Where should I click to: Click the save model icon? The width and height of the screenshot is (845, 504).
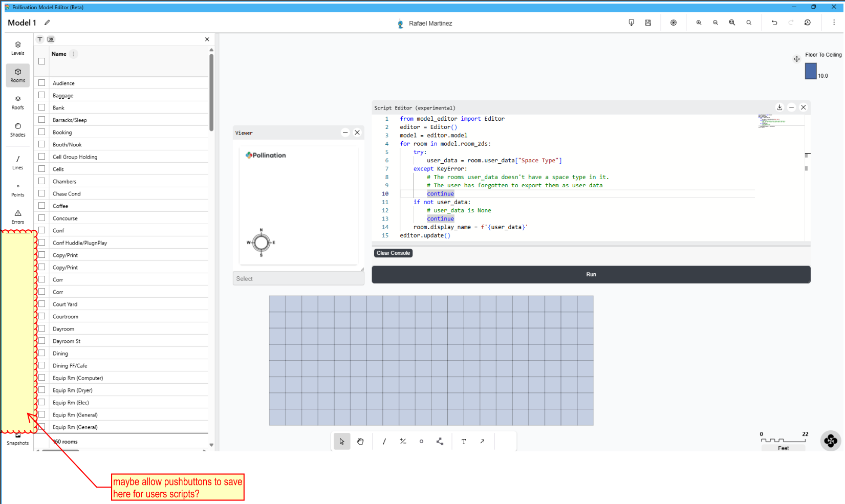(x=648, y=23)
